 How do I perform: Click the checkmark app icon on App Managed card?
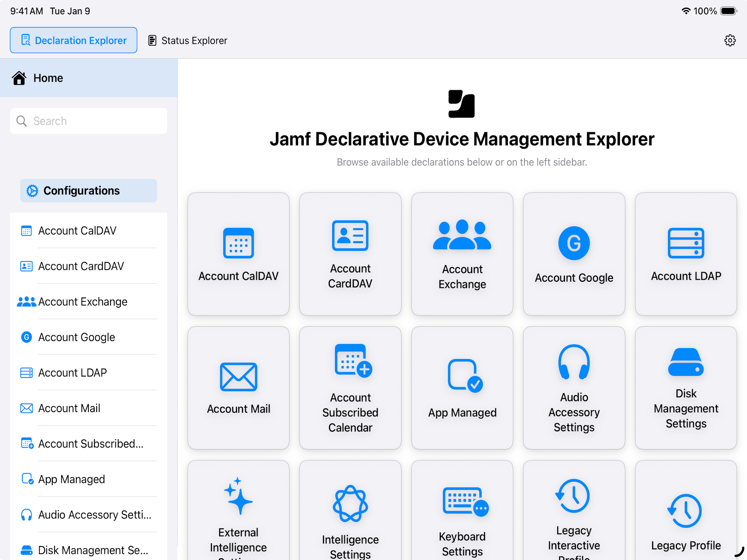pyautogui.click(x=465, y=376)
